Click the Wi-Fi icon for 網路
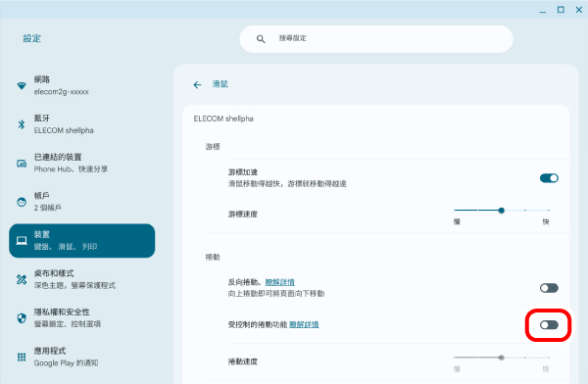The height and width of the screenshot is (384, 588). click(x=22, y=85)
